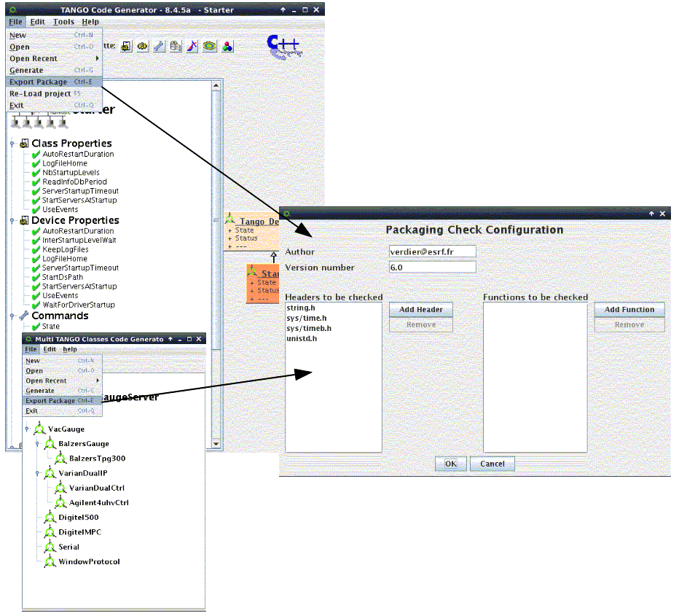Collapse the VarianDualIP tree node

37,473
